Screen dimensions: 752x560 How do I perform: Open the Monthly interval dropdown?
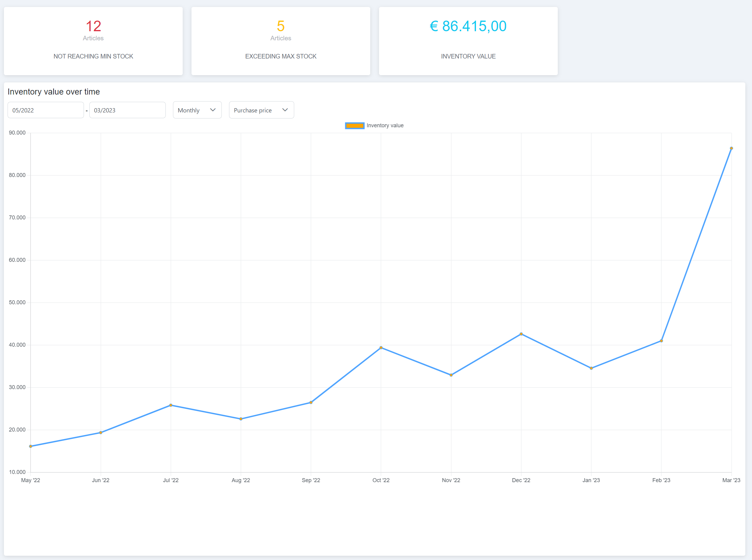pos(197,110)
